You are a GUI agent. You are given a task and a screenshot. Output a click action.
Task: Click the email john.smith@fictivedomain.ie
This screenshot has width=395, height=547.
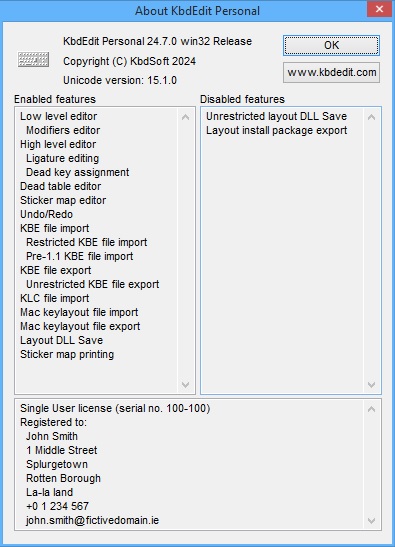(92, 520)
